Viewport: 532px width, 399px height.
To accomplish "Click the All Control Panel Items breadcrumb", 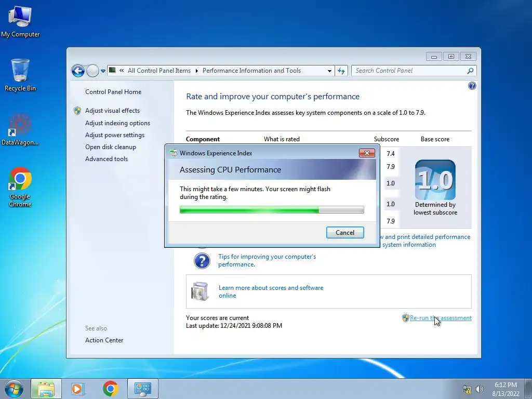I will [159, 71].
